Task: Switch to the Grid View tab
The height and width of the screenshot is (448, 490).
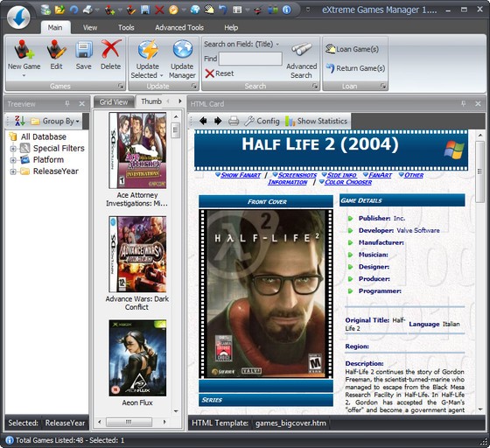Action: pos(114,101)
